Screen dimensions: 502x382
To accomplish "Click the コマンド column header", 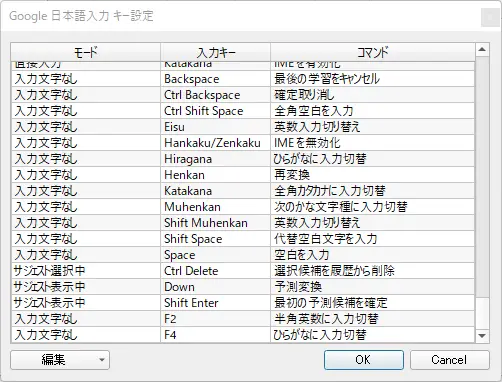I will pyautogui.click(x=373, y=52).
